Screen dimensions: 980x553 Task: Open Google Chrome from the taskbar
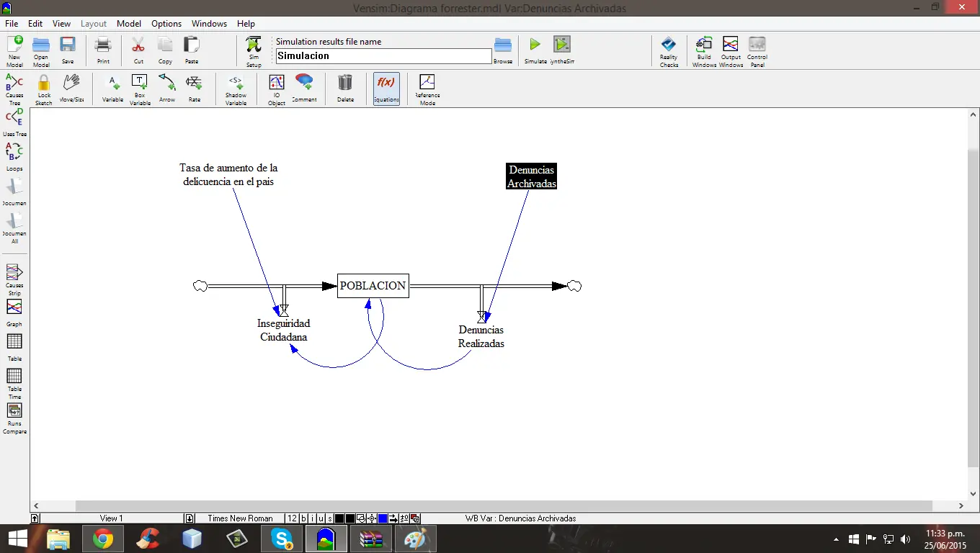coord(102,539)
